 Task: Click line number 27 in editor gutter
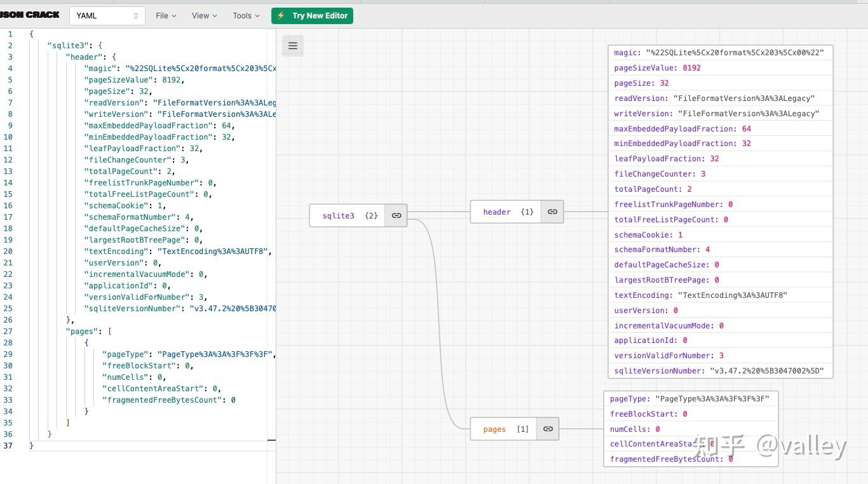click(x=8, y=331)
